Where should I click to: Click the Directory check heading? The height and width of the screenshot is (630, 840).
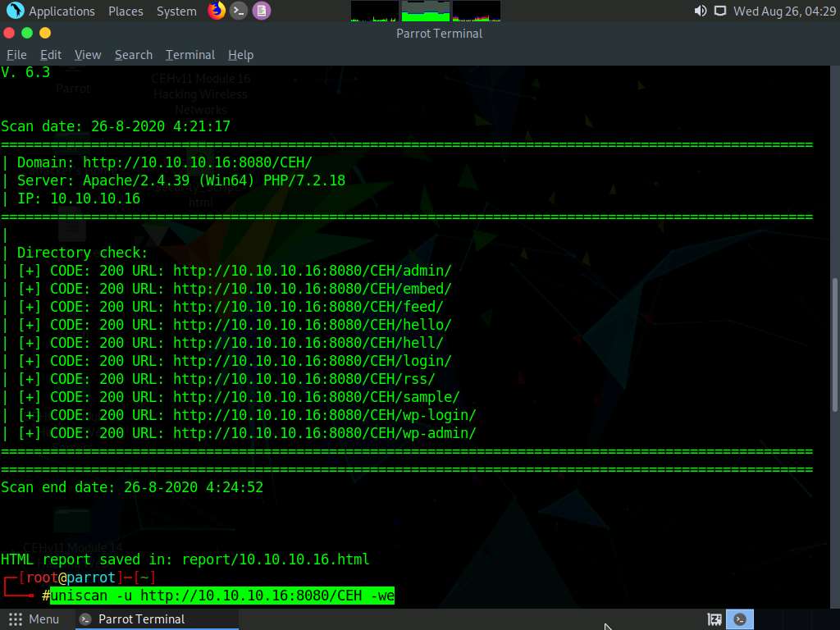[x=83, y=253]
